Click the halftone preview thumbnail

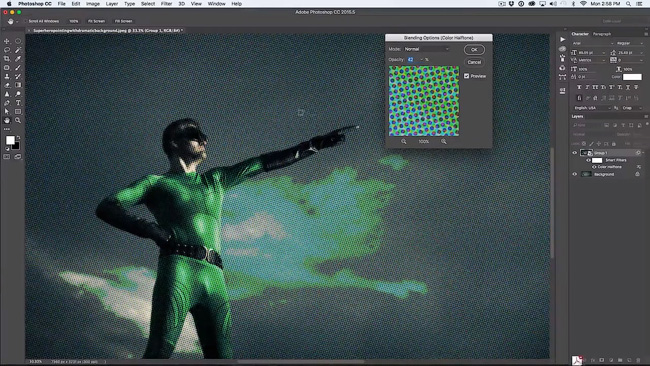point(424,101)
